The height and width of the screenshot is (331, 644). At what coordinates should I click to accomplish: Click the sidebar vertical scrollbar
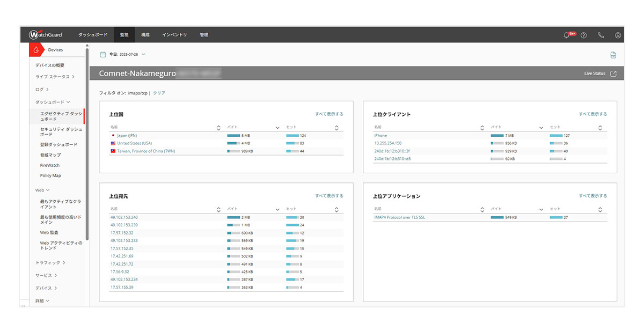click(87, 145)
